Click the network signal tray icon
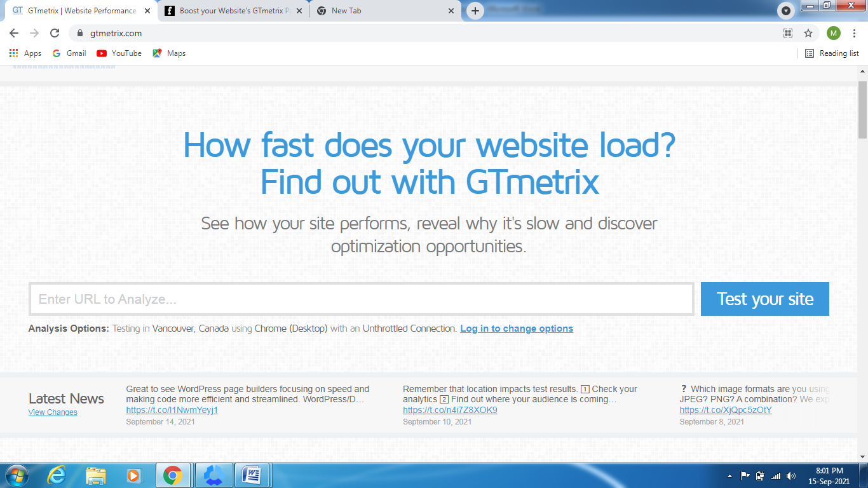The width and height of the screenshot is (868, 488). point(775,475)
